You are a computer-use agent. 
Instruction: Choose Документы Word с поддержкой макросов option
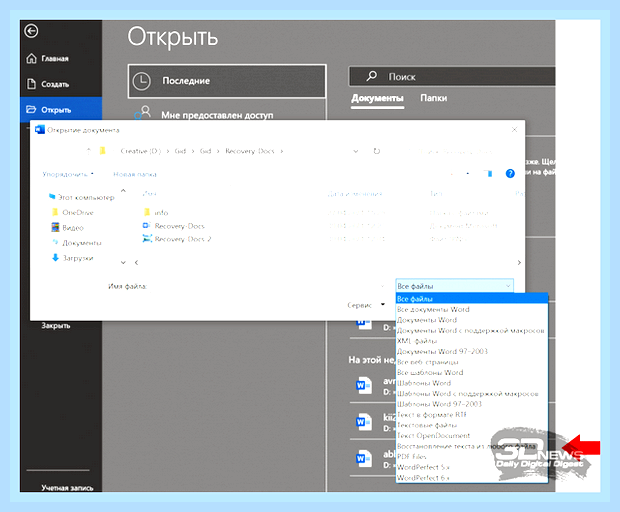(x=472, y=330)
